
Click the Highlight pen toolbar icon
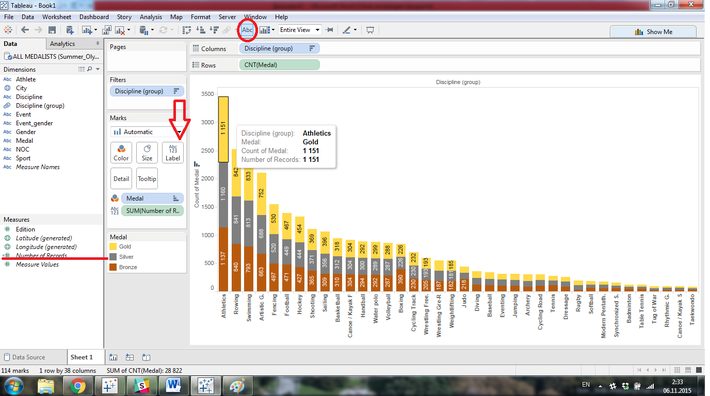click(346, 30)
